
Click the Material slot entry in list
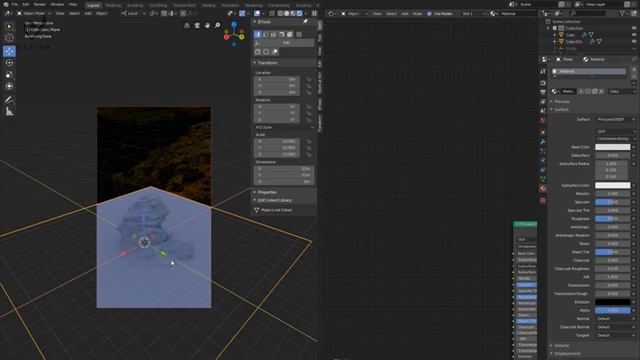pyautogui.click(x=589, y=71)
